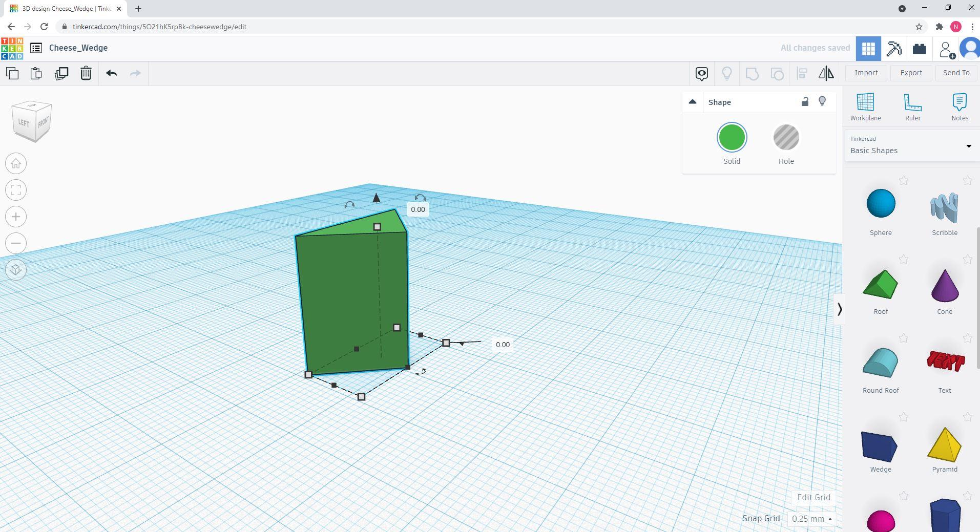
Task: Click the Cheese_Wedge browser tab
Action: [x=66, y=9]
